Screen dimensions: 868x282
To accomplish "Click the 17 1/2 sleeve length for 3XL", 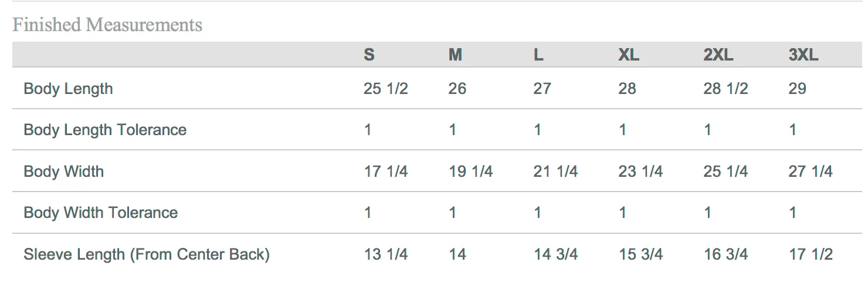I will point(811,254).
